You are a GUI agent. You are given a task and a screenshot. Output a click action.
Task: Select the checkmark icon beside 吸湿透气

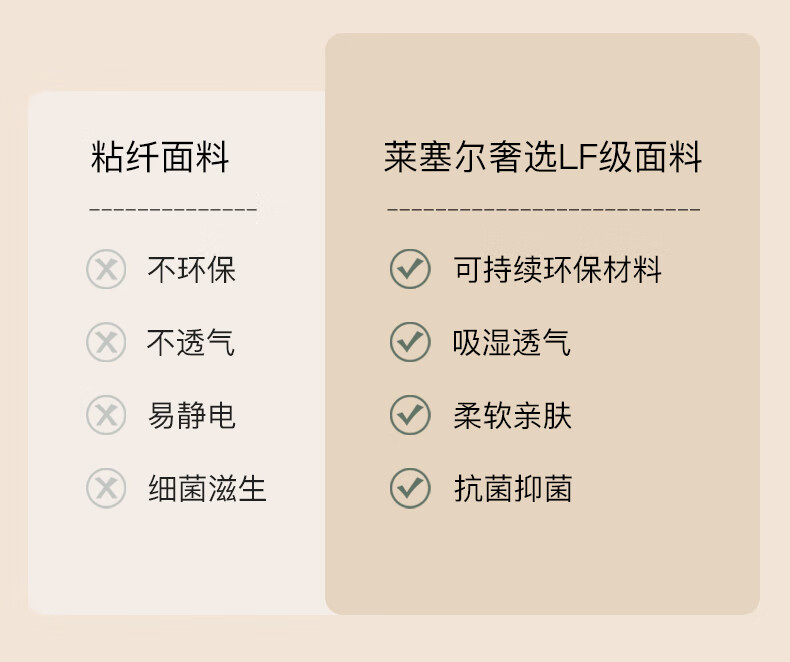coord(409,343)
